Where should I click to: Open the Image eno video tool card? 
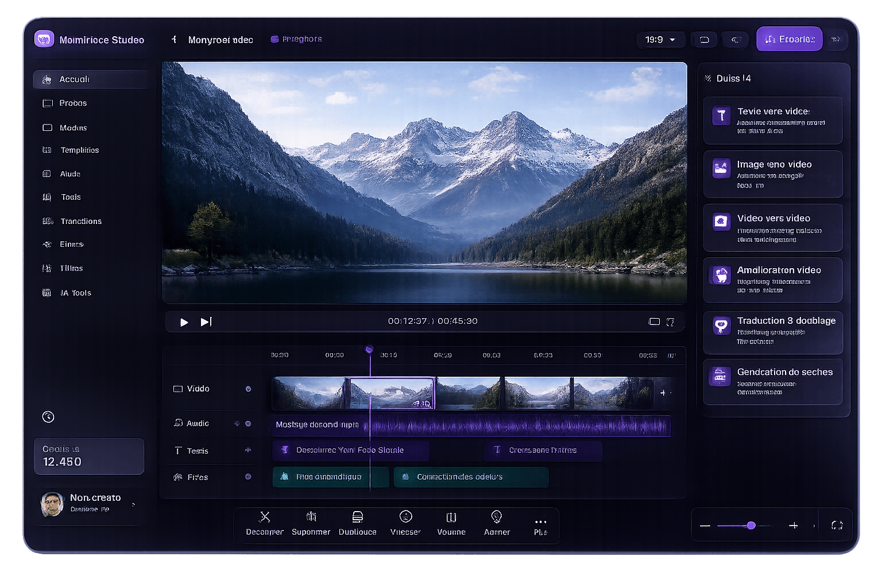(x=773, y=174)
